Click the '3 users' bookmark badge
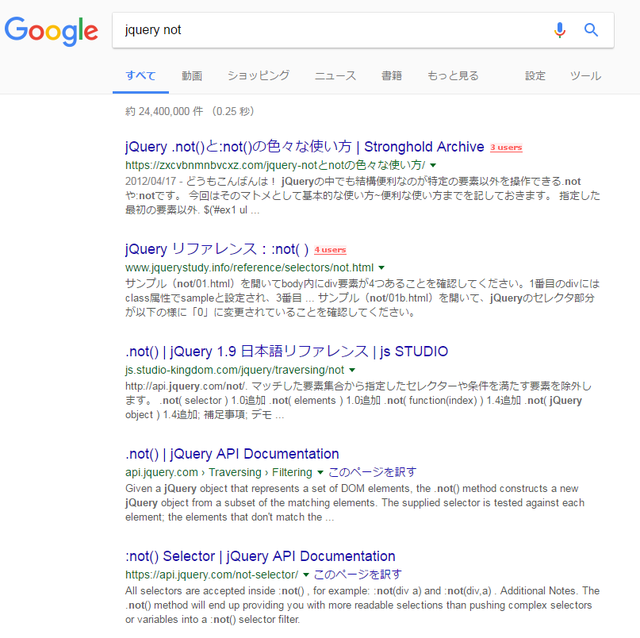640x638 pixels. 506,147
